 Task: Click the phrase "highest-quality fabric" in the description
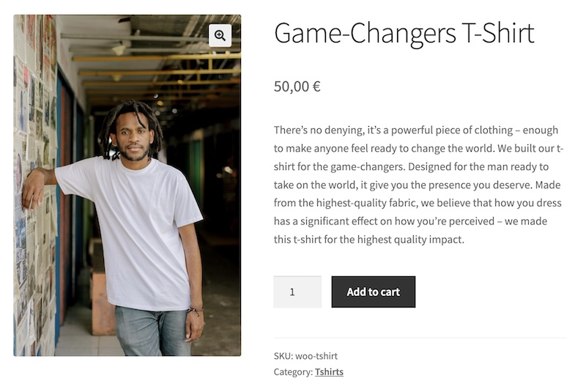(x=366, y=203)
